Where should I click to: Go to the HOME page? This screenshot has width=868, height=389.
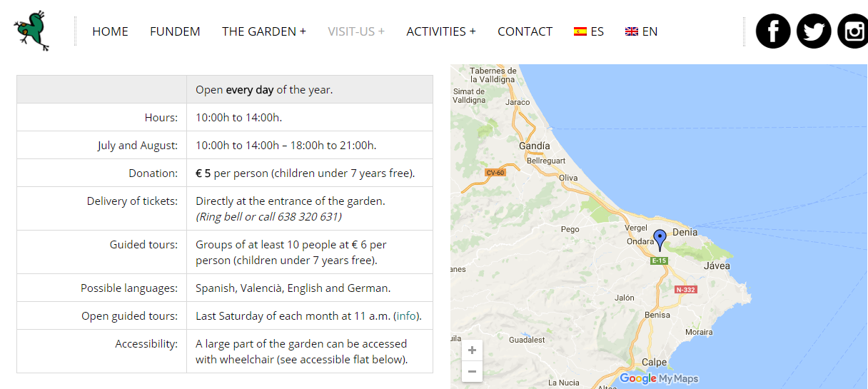click(110, 31)
